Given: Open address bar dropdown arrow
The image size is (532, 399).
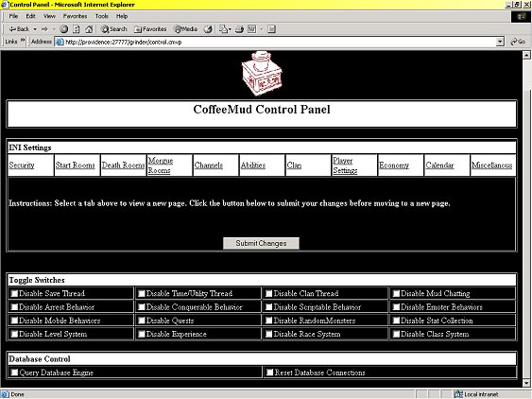Looking at the screenshot, I should tap(500, 43).
